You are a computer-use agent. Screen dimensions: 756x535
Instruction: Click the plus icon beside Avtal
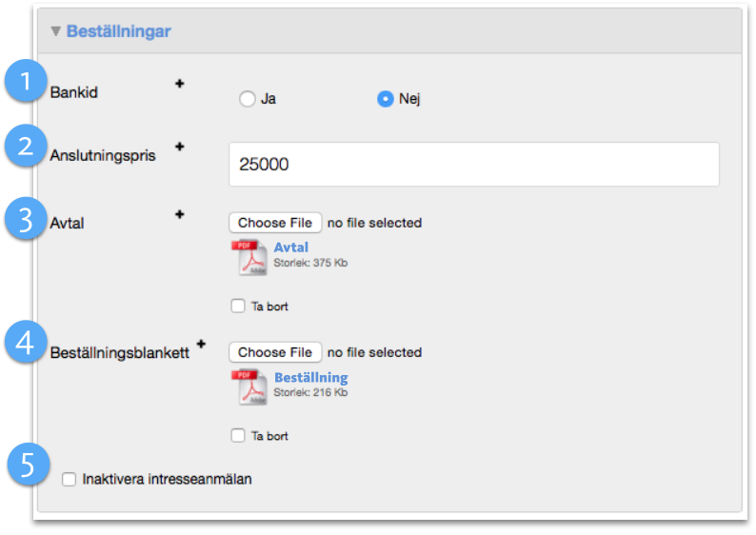[180, 214]
